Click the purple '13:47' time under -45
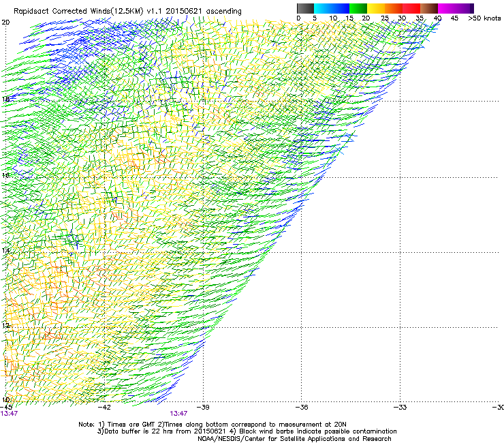The width and height of the screenshot is (504, 443). [x=9, y=414]
